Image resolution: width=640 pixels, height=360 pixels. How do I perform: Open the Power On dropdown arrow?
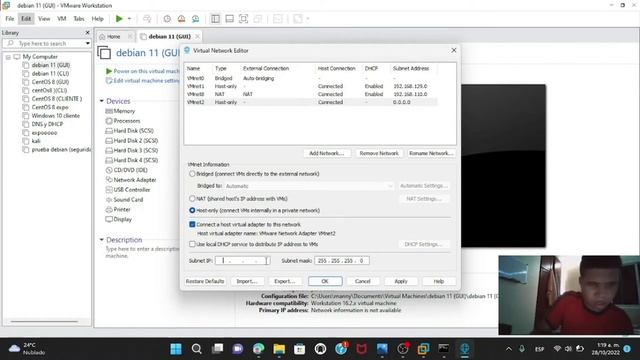click(129, 19)
